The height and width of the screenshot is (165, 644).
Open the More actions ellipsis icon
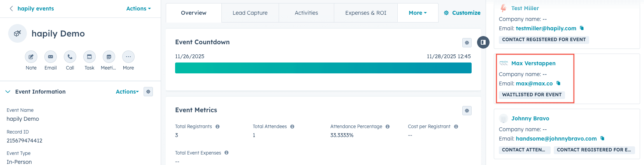coord(128,57)
